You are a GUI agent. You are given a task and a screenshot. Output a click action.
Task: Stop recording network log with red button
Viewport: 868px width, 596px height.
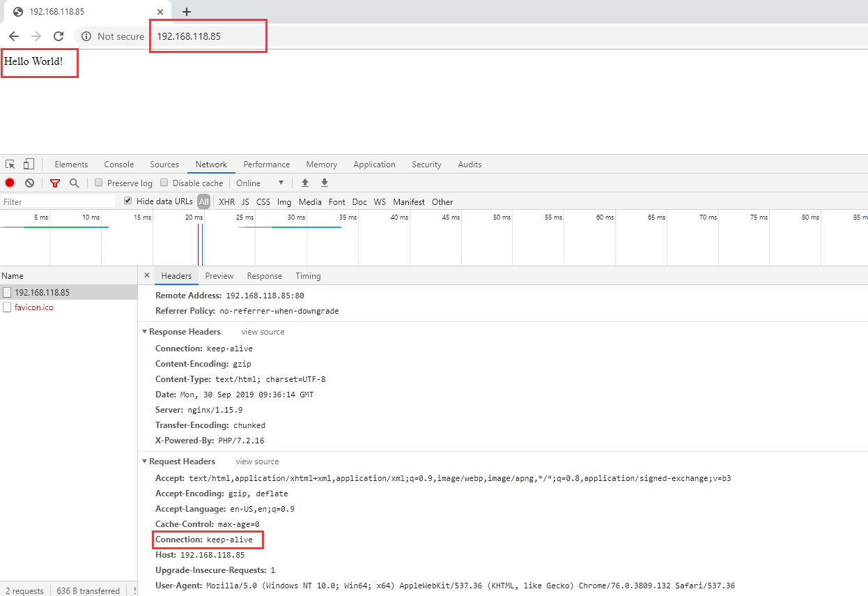[x=10, y=183]
